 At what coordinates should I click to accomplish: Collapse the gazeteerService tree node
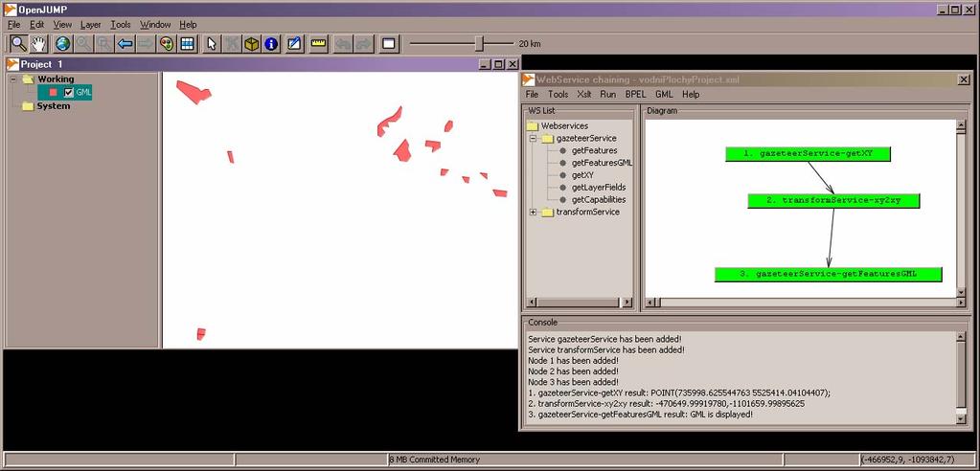point(534,138)
